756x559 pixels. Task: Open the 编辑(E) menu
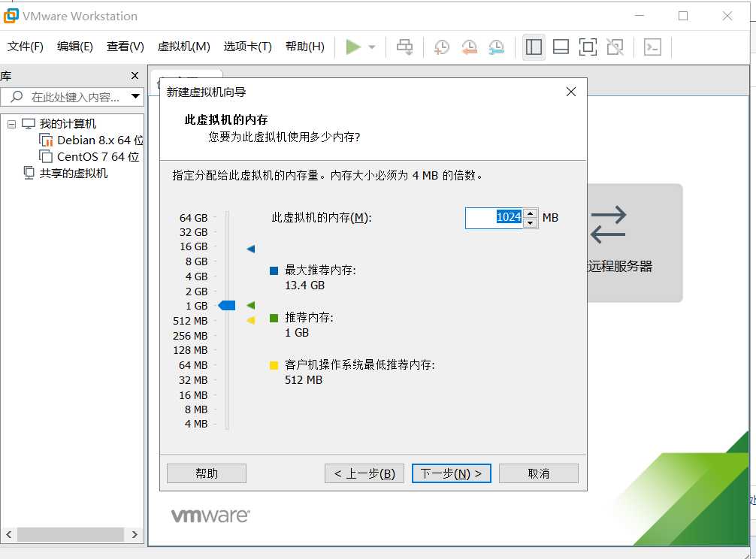tap(74, 47)
